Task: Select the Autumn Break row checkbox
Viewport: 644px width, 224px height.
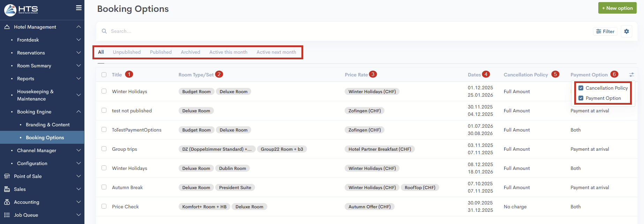Action: click(x=104, y=187)
